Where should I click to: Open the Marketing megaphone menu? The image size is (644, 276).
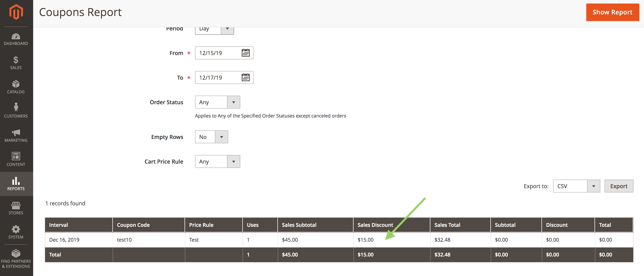click(x=16, y=135)
